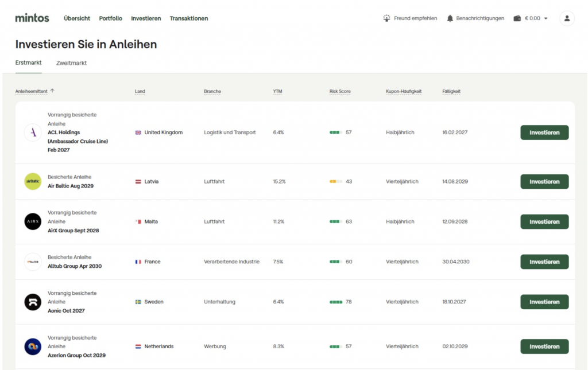Click the risk score bar for AirX Group
588x370 pixels.
pyautogui.click(x=335, y=221)
